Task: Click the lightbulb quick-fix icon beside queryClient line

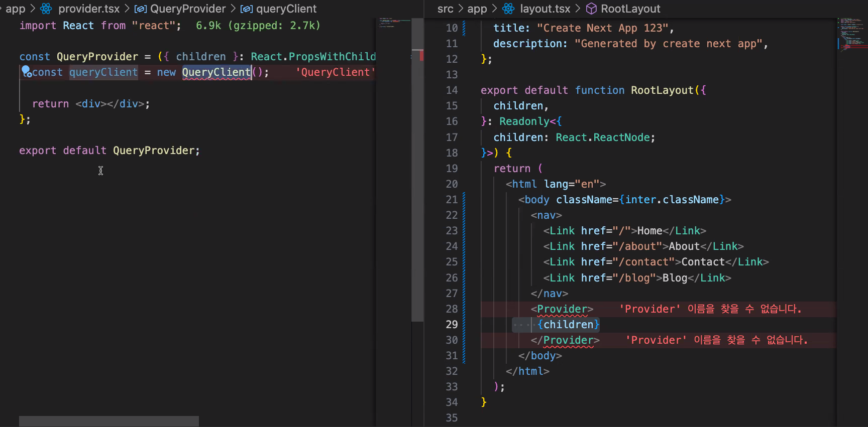Action: pos(26,72)
